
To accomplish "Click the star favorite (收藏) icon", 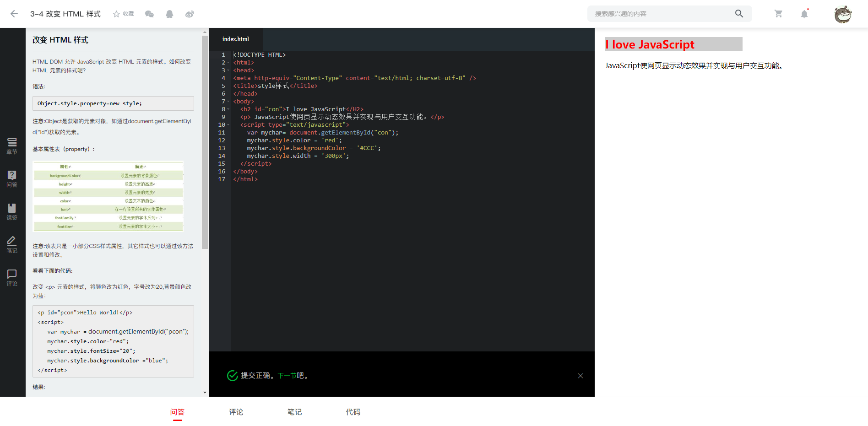I will click(x=116, y=14).
